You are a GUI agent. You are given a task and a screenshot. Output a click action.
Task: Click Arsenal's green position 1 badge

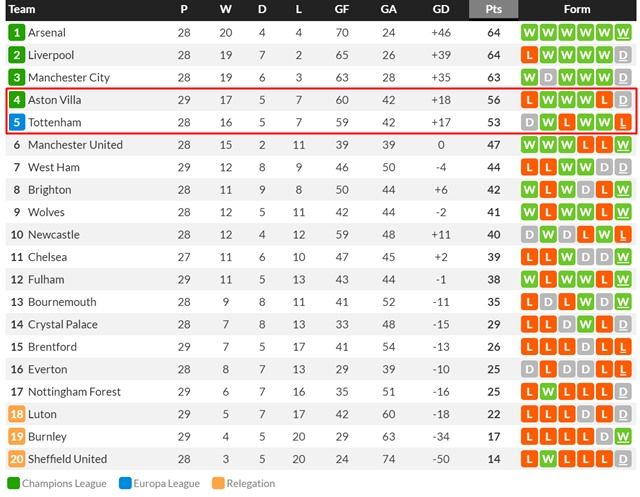(x=16, y=32)
